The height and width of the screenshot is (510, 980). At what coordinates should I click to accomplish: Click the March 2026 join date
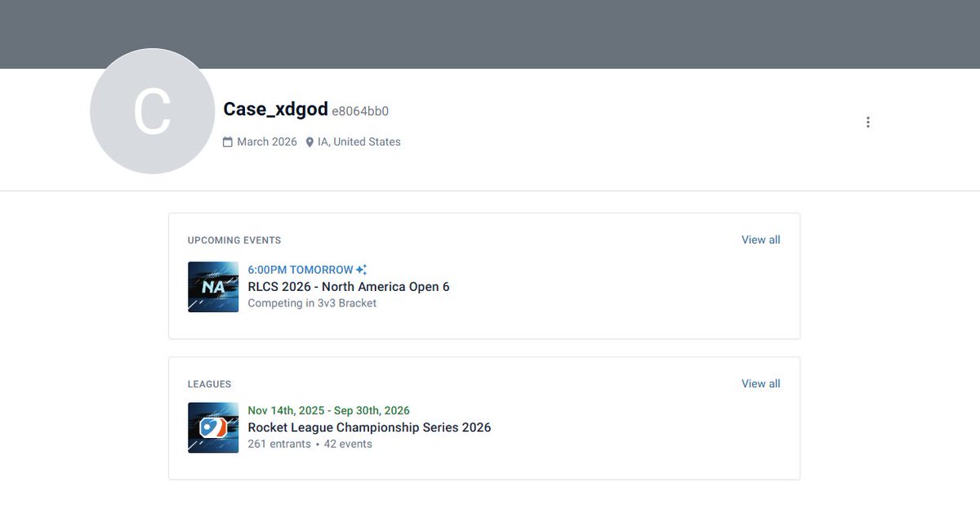(x=267, y=142)
